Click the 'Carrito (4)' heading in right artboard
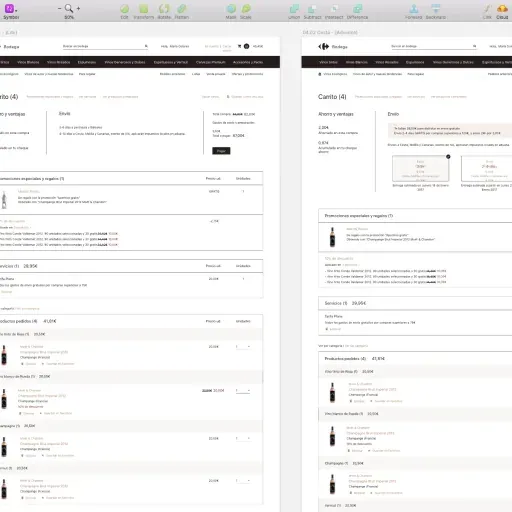The height and width of the screenshot is (512, 512). pos(332,97)
